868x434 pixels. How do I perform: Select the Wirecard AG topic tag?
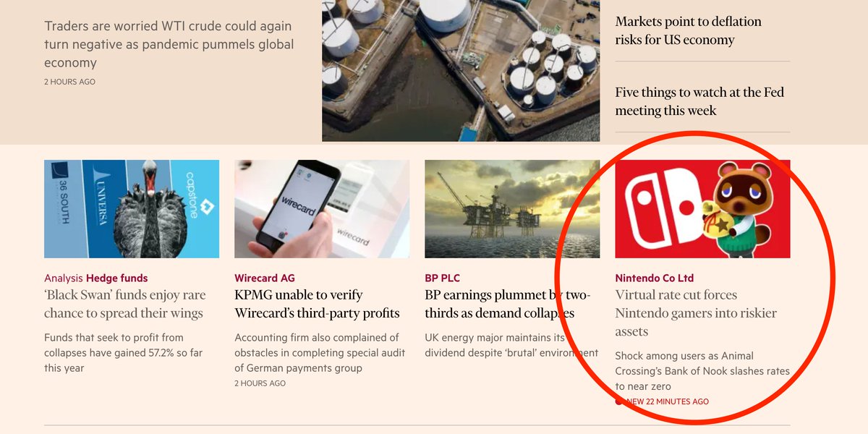[x=265, y=278]
